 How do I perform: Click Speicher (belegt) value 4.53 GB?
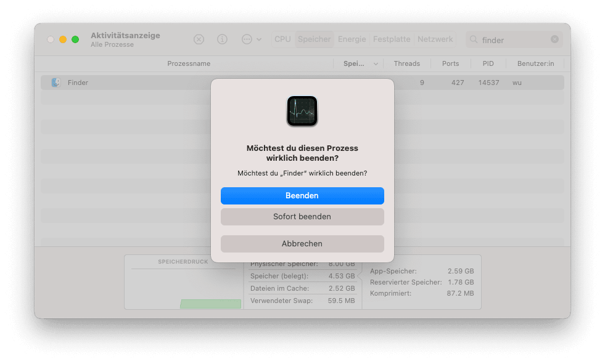pyautogui.click(x=342, y=276)
